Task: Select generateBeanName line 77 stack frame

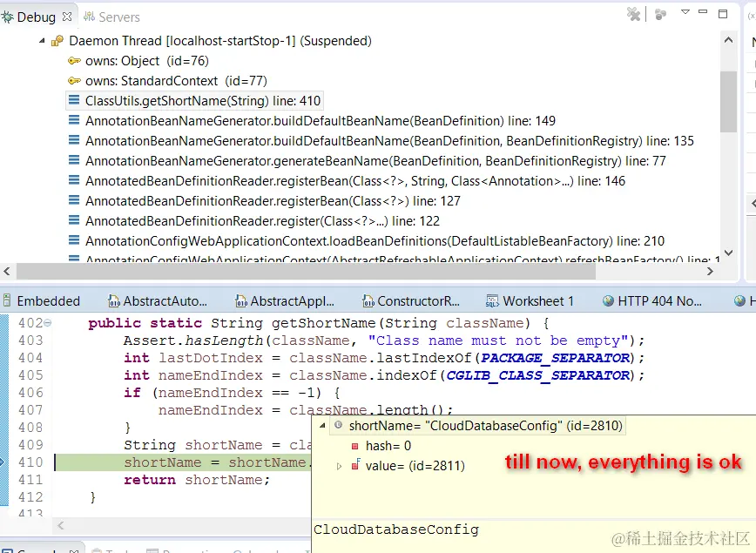Action: click(375, 161)
